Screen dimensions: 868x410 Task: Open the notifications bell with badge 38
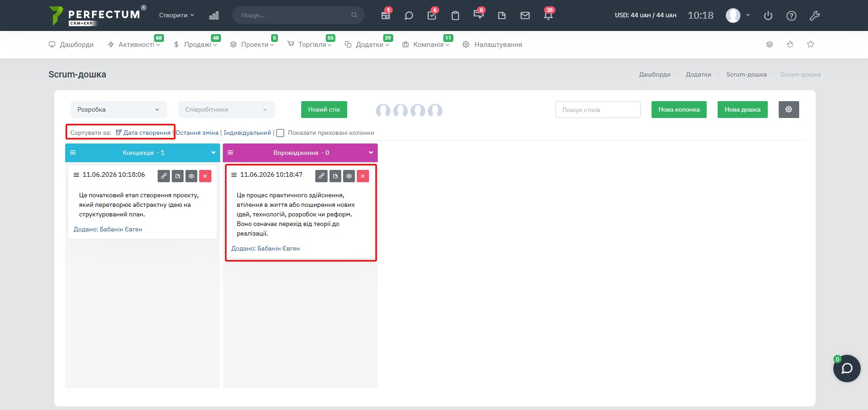[548, 15]
